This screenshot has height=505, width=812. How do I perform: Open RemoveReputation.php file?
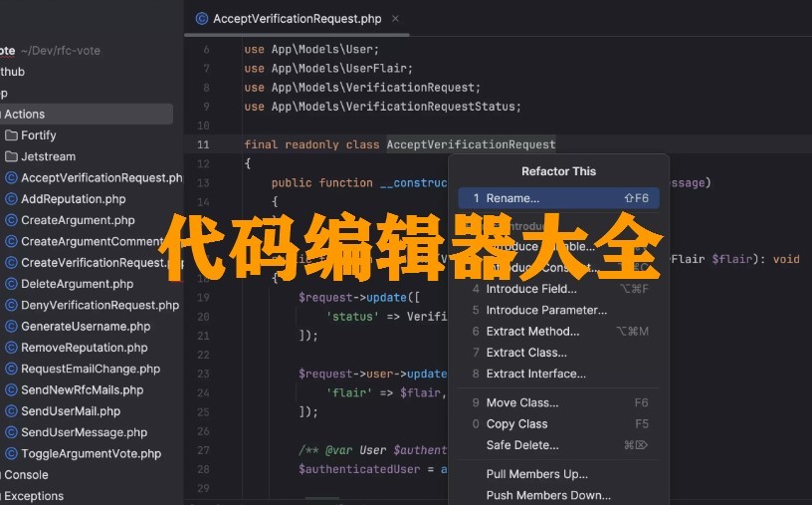point(84,348)
